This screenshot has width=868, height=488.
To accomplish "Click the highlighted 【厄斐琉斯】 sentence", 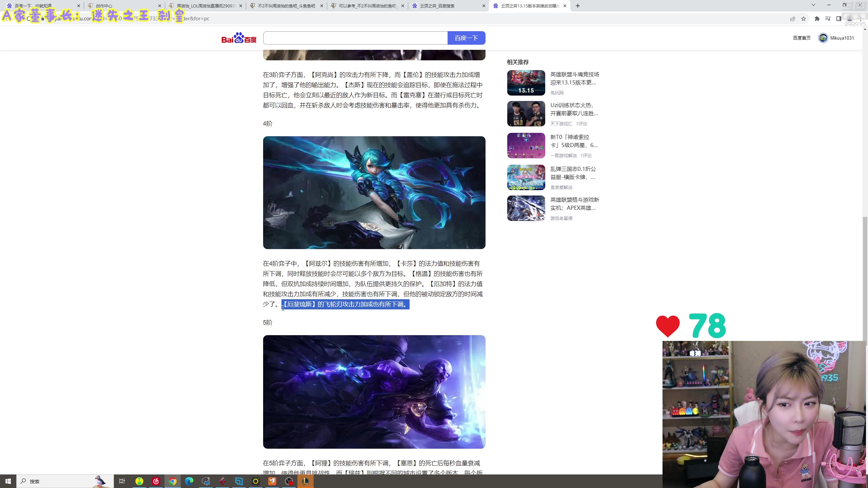I will point(346,304).
